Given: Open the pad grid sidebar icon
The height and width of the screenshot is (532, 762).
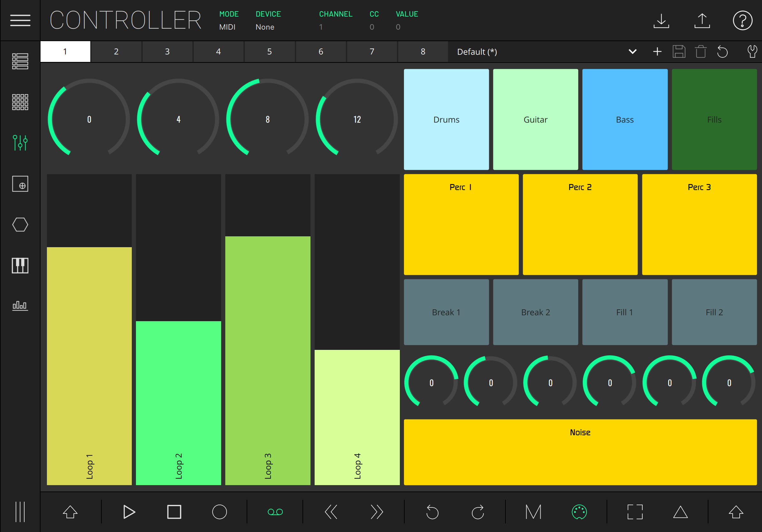Looking at the screenshot, I should (20, 102).
